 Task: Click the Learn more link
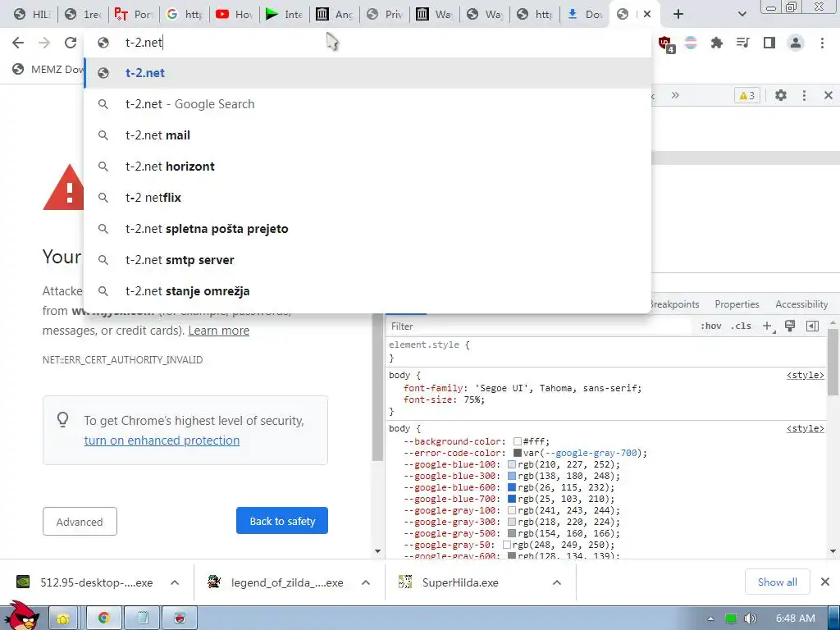(218, 331)
